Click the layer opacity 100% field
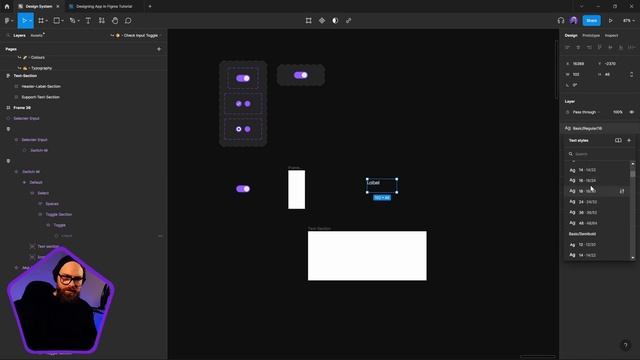Screen dimensions: 640x360 coord(618,112)
